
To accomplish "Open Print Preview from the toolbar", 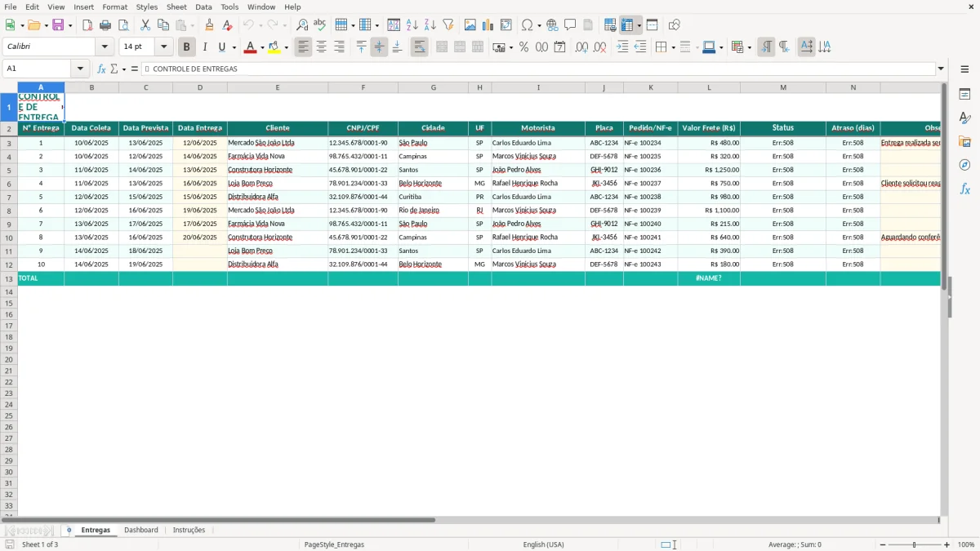I will 123,25.
